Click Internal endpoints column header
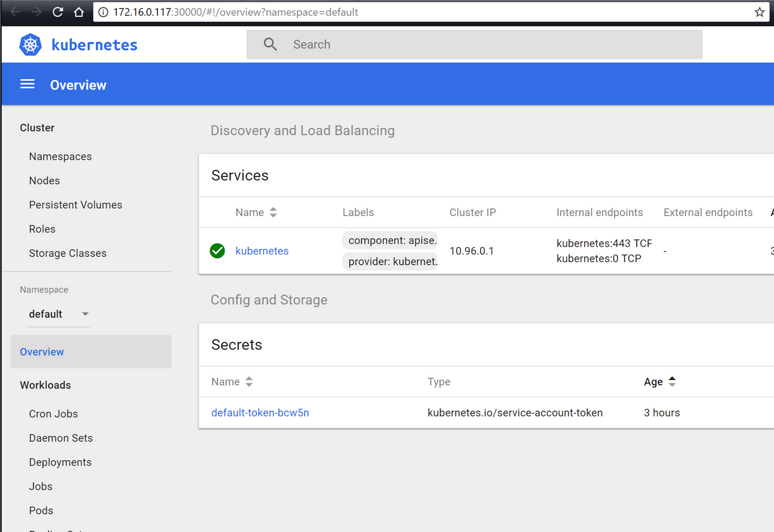The image size is (774, 532). tap(600, 213)
